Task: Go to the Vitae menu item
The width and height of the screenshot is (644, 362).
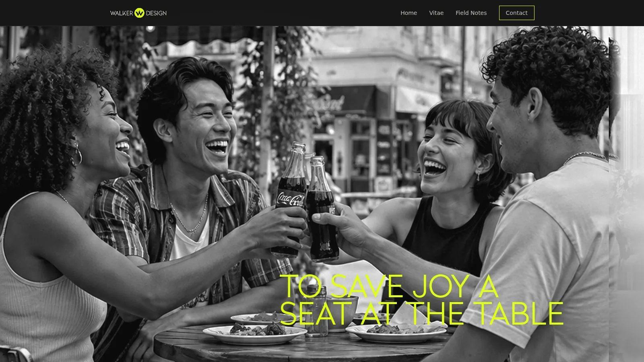Action: [x=436, y=13]
